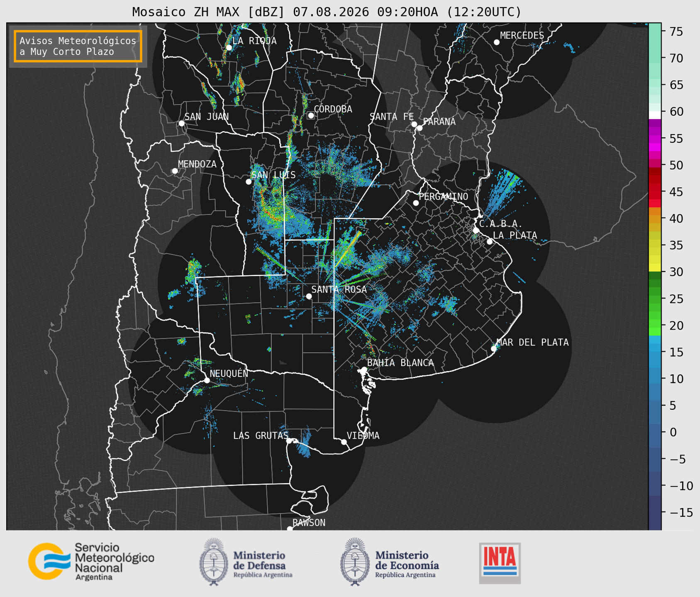Image resolution: width=700 pixels, height=597 pixels.
Task: Click the INTA logo
Action: (x=500, y=563)
